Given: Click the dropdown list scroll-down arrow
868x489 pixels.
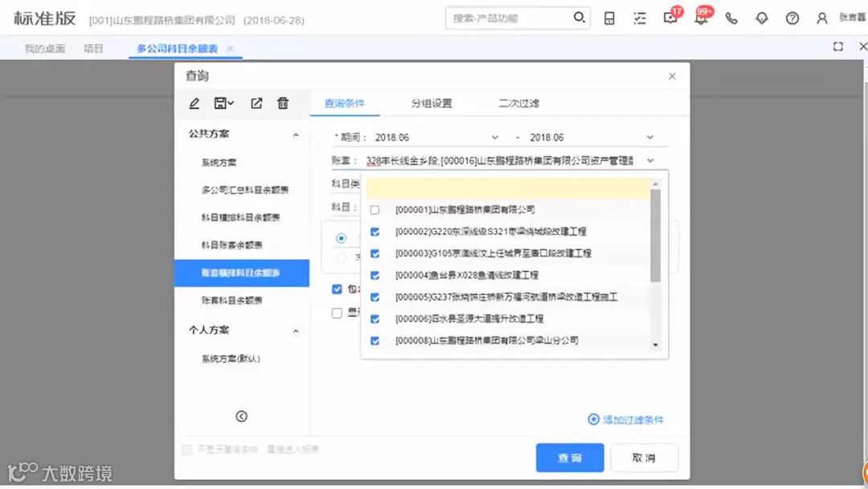Looking at the screenshot, I should [656, 344].
